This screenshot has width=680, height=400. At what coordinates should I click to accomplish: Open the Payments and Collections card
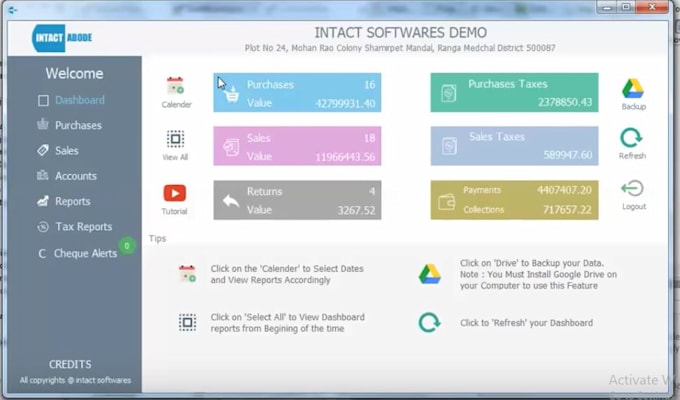514,200
